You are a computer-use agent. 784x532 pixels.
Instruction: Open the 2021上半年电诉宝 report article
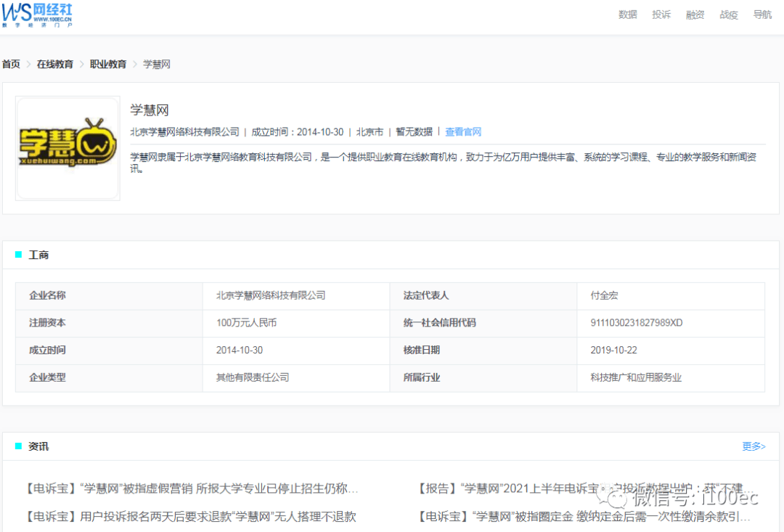[581, 488]
